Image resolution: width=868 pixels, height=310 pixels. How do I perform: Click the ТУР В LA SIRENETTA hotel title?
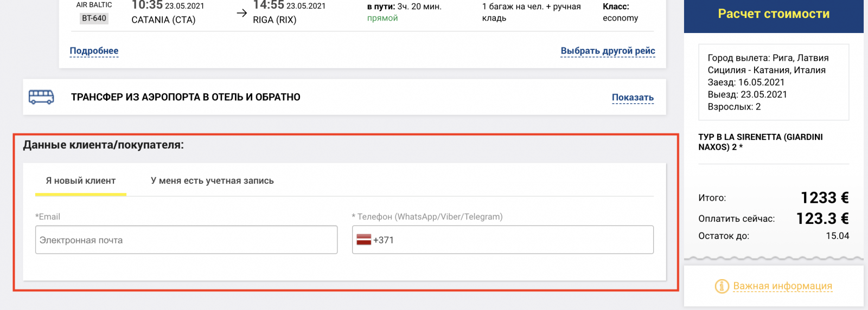761,142
